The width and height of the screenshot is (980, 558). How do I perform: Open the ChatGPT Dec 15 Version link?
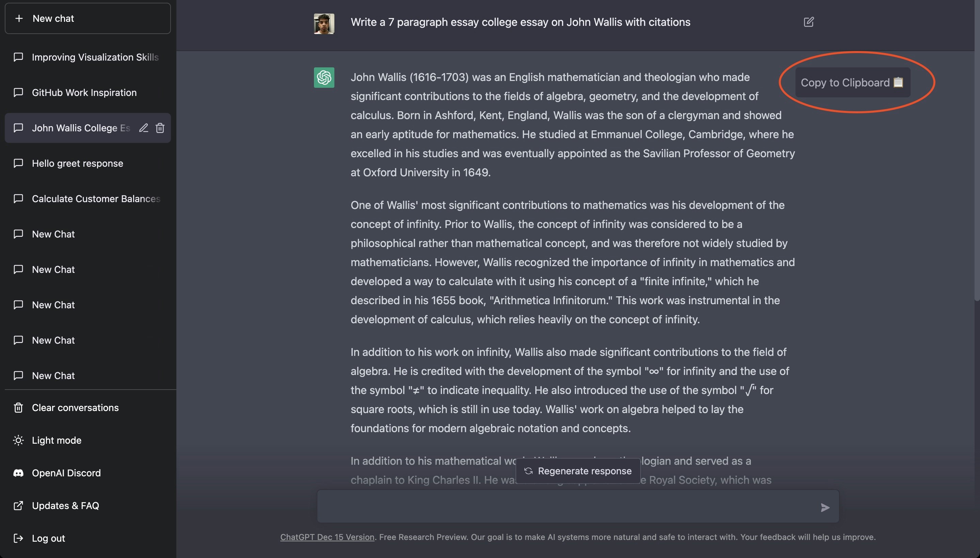click(x=327, y=537)
